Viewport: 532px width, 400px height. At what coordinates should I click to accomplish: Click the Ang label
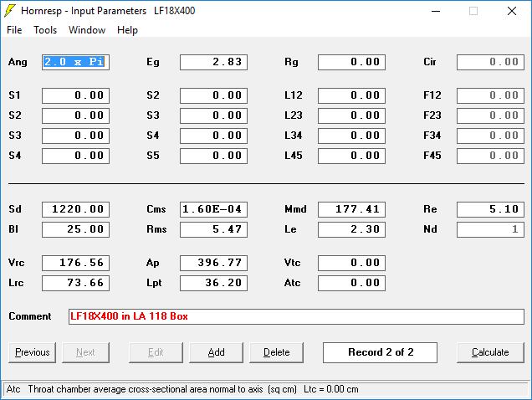click(18, 62)
